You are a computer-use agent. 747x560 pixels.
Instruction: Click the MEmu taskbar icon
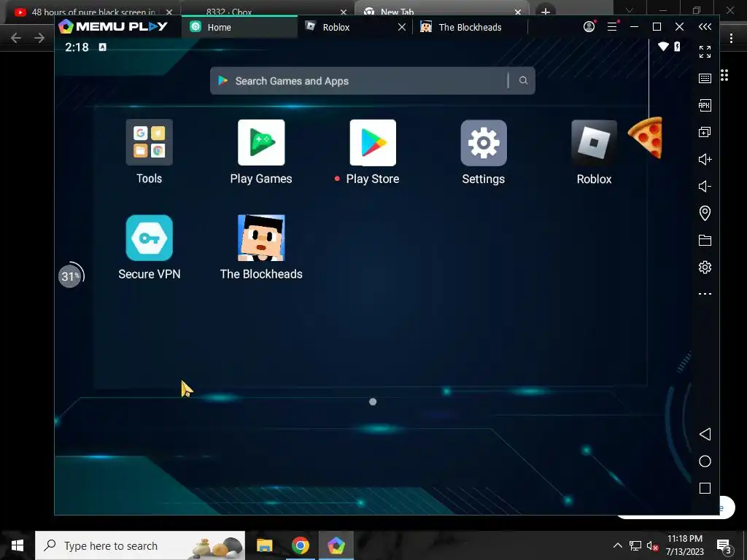pos(336,545)
